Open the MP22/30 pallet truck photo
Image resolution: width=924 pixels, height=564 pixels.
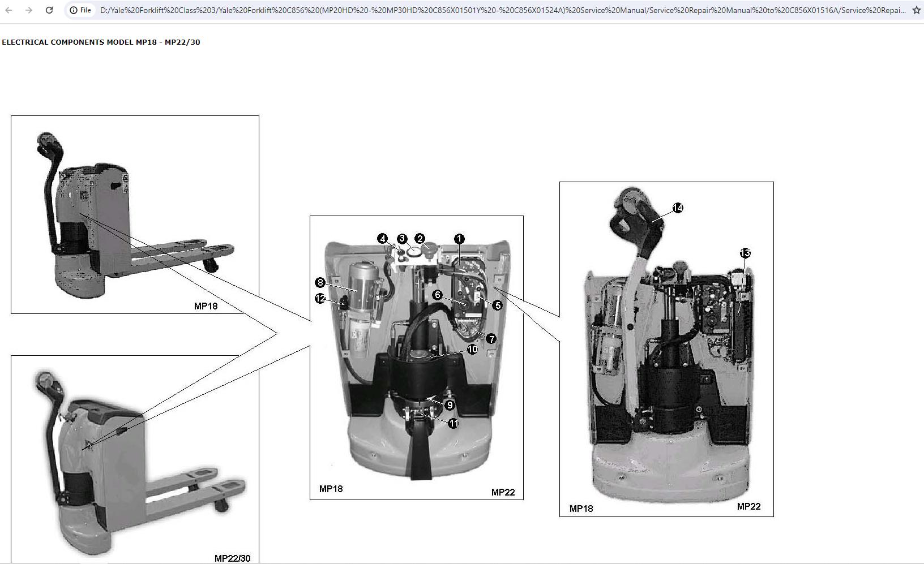[x=135, y=459]
